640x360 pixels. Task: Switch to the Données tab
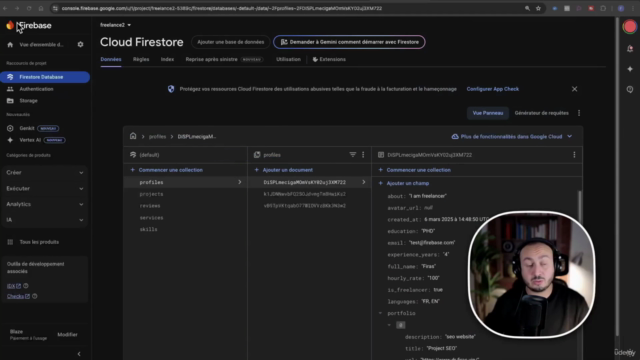pos(111,60)
